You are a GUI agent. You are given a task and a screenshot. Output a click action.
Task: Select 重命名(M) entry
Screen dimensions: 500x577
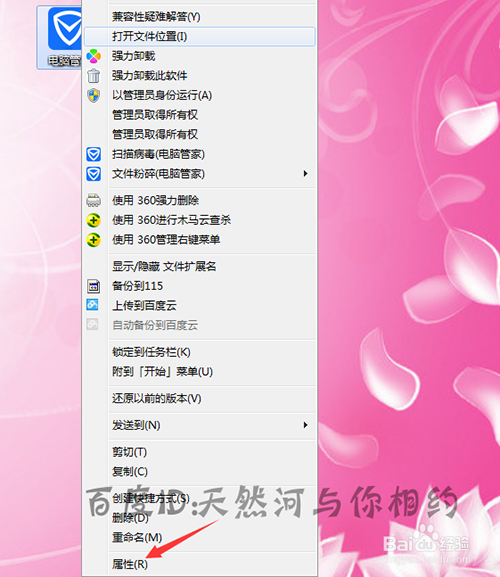coord(200,538)
